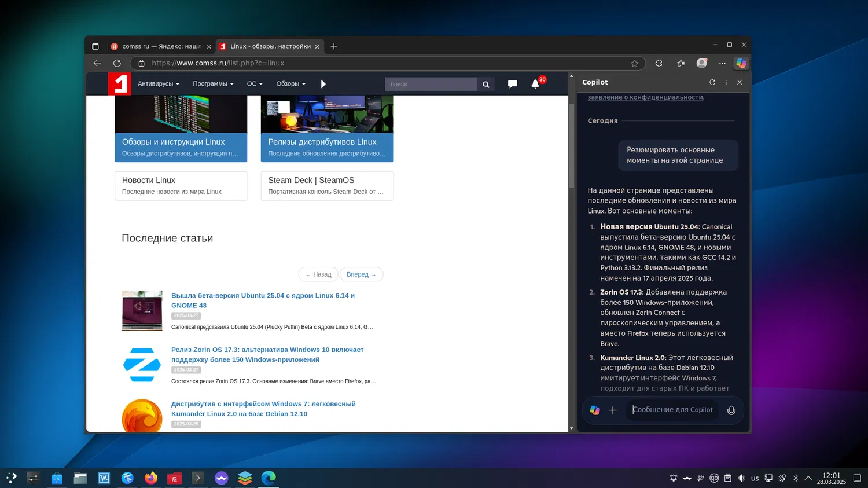
Task: Launch the Discover store from the taskbar
Action: tap(57, 478)
